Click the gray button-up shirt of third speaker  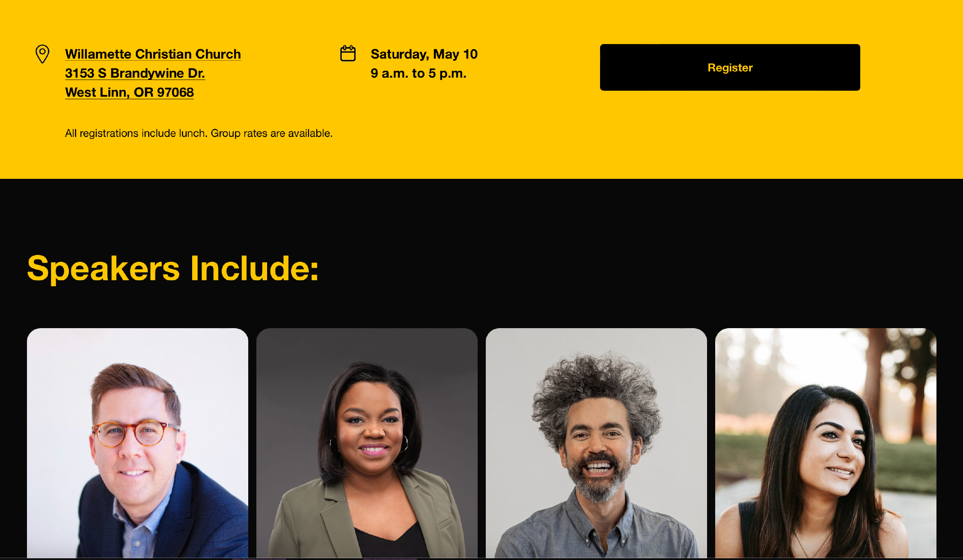click(597, 530)
